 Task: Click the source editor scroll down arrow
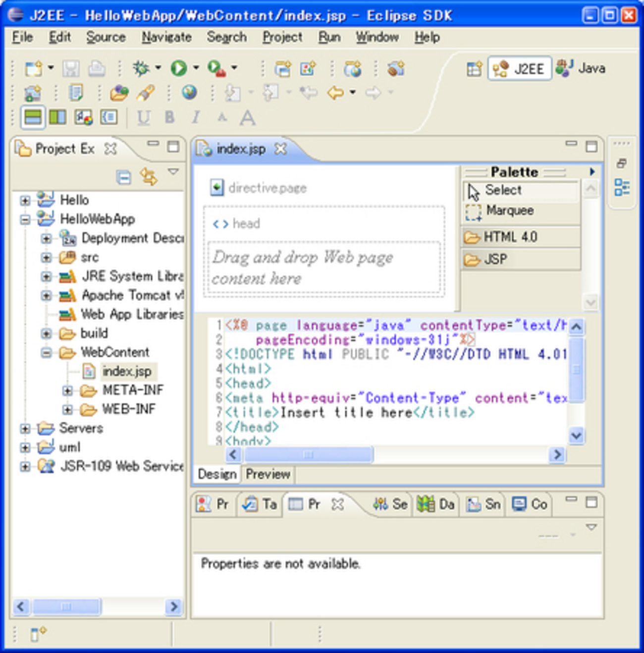click(576, 435)
